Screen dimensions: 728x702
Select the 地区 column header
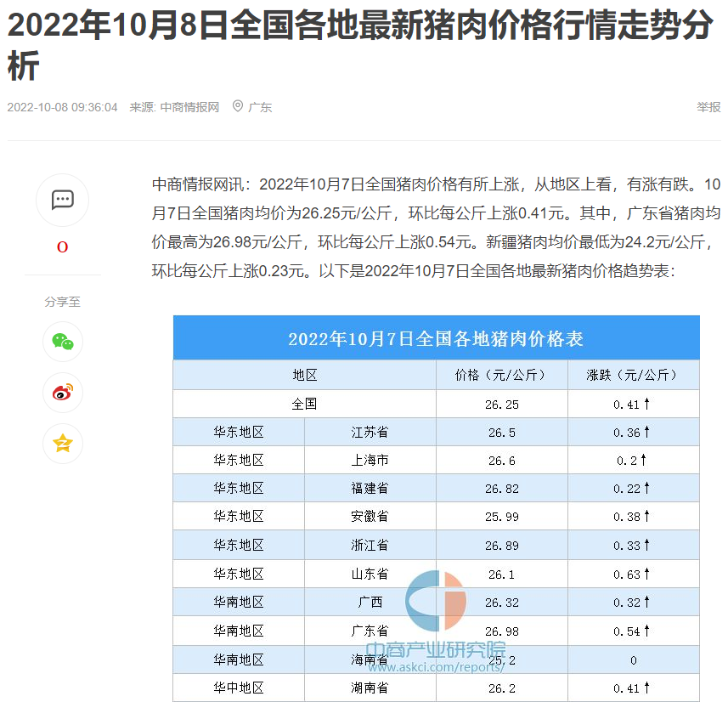pos(304,375)
